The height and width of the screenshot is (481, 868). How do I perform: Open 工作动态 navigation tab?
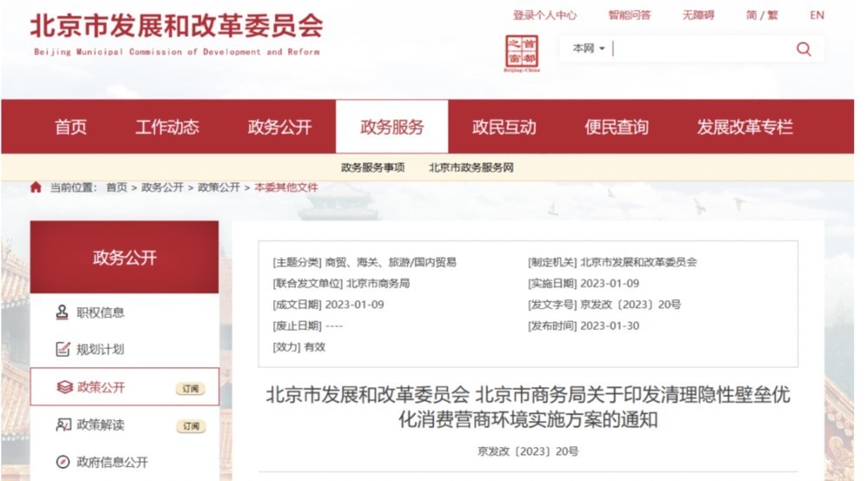click(168, 128)
